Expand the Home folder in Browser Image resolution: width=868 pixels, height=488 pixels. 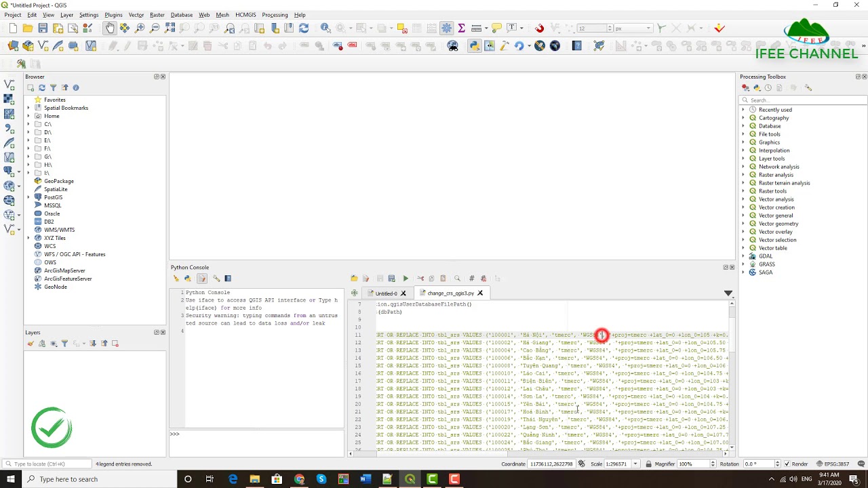click(x=28, y=116)
